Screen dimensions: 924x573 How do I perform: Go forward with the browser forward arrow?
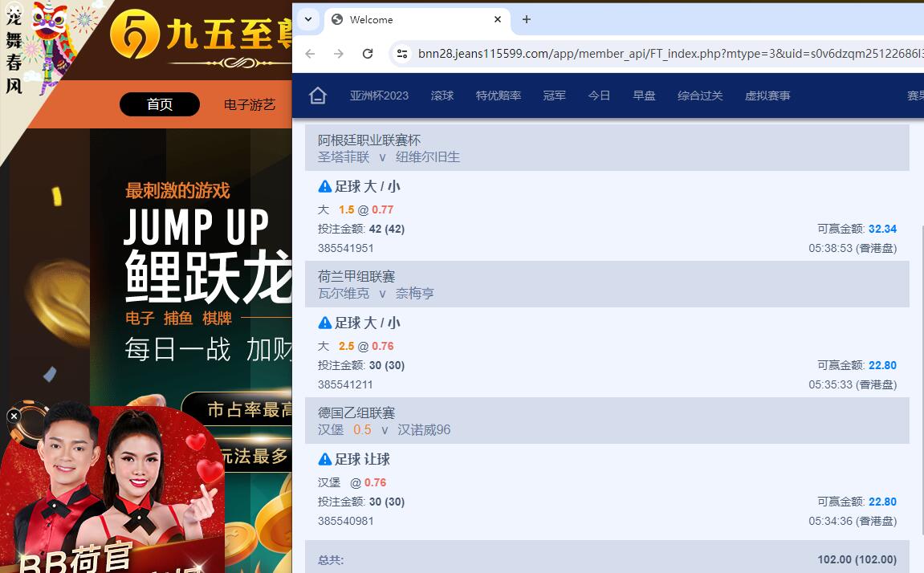point(339,54)
